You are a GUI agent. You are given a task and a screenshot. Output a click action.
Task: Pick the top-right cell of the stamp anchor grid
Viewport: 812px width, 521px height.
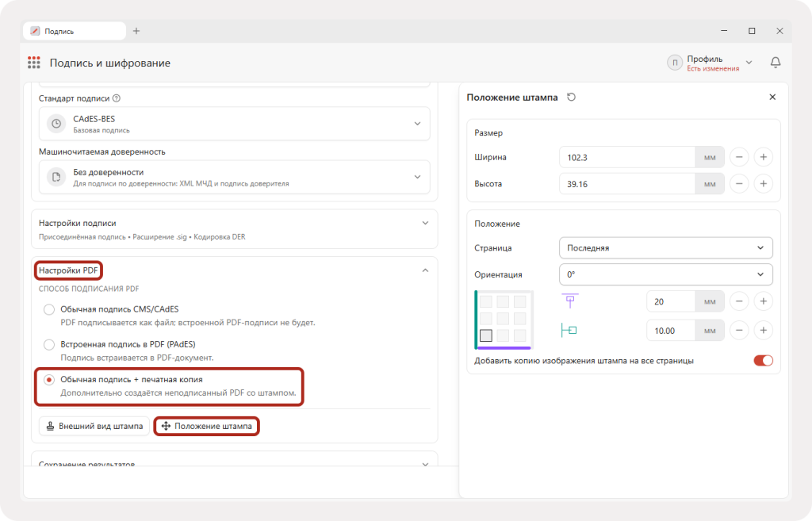coord(520,301)
